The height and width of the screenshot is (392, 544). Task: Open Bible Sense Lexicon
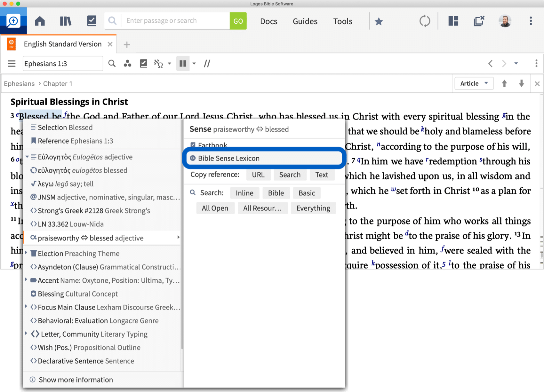(x=264, y=158)
